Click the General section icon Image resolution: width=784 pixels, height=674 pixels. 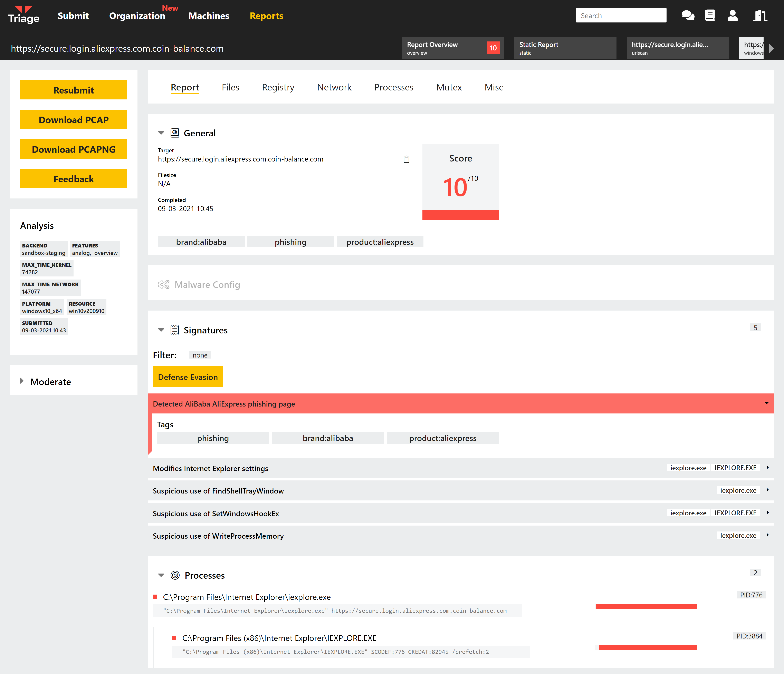[174, 133]
